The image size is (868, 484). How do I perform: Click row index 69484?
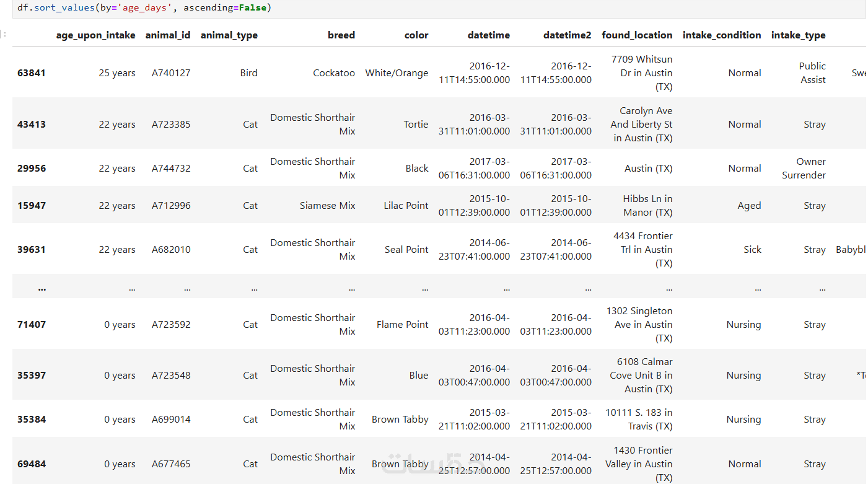[32, 464]
